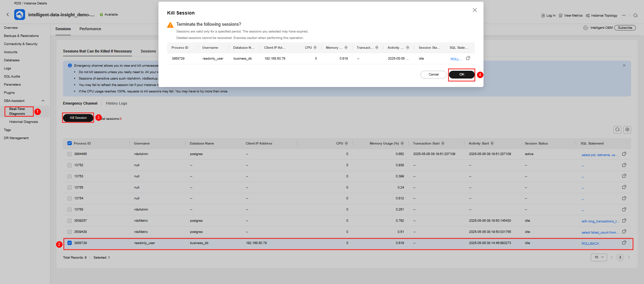Cancel the Kill Session dialog
This screenshot has width=644, height=284.
click(433, 74)
